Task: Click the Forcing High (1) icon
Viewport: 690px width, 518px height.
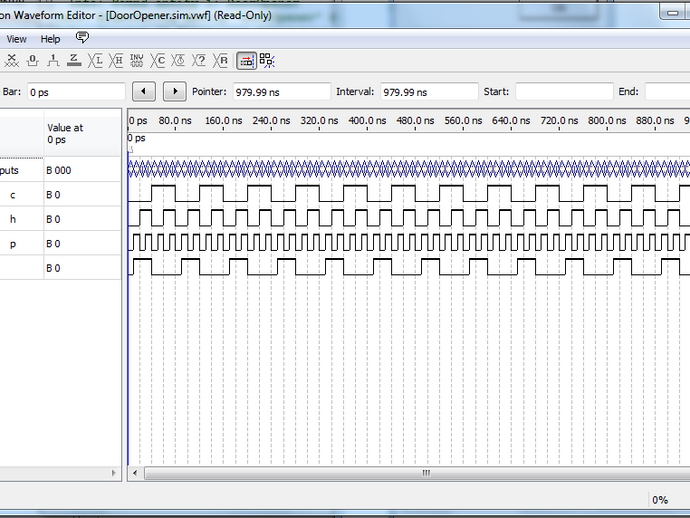Action: tap(53, 61)
